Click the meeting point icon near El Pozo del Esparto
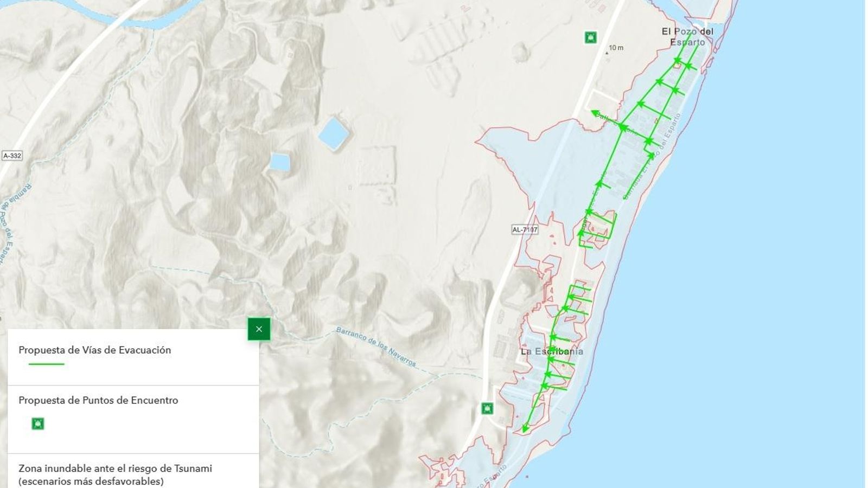The width and height of the screenshot is (868, 488). 591,37
